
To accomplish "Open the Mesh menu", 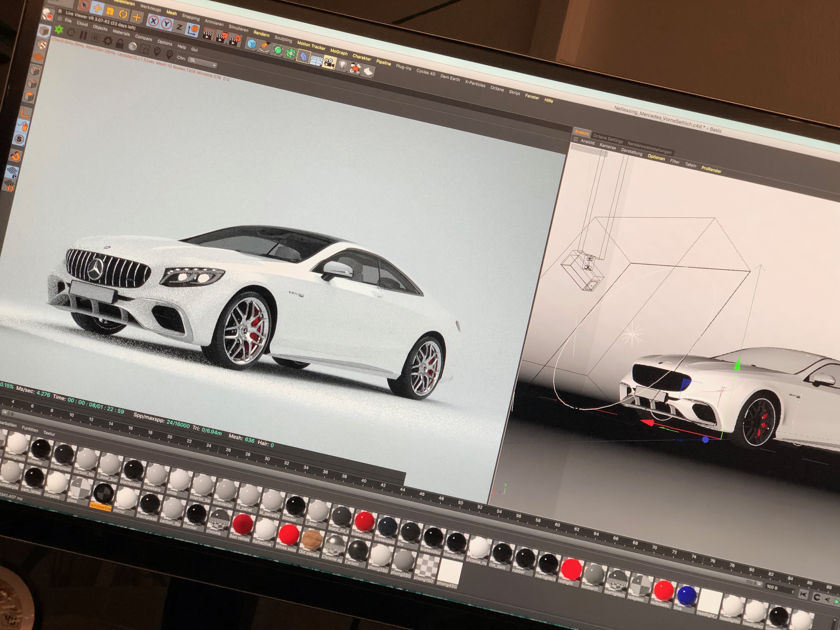I will [172, 13].
